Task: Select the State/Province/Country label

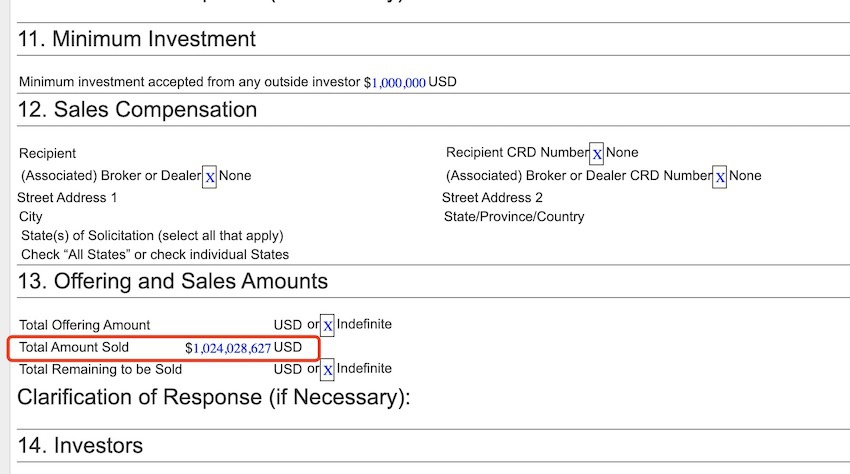Action: [514, 216]
